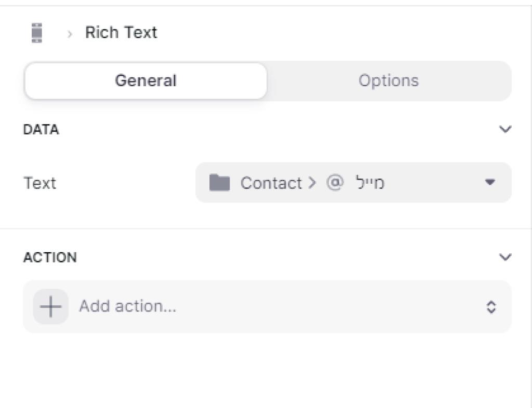The image size is (532, 408).
Task: Open the Text data source dropdown caret
Action: tap(490, 183)
